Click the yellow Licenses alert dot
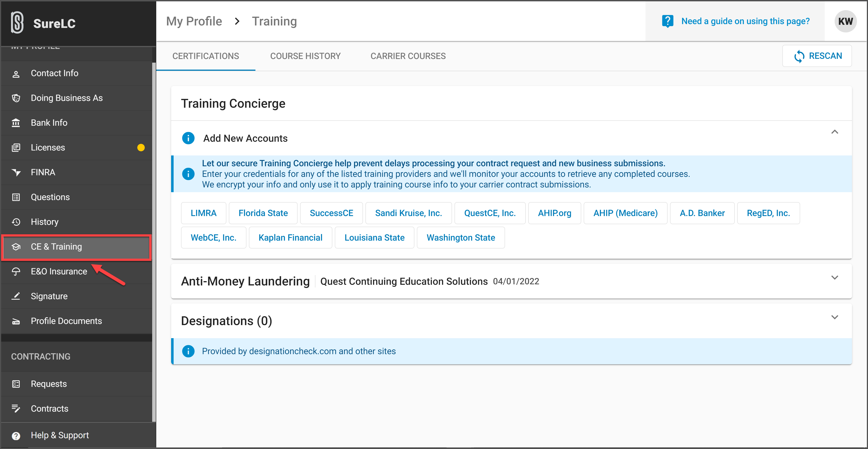The height and width of the screenshot is (449, 868). pyautogui.click(x=141, y=148)
